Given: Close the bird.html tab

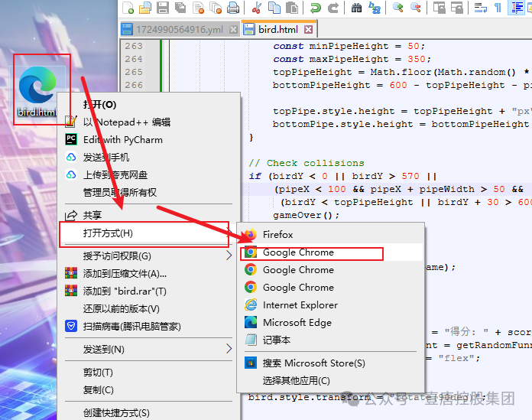Looking at the screenshot, I should tap(308, 30).
